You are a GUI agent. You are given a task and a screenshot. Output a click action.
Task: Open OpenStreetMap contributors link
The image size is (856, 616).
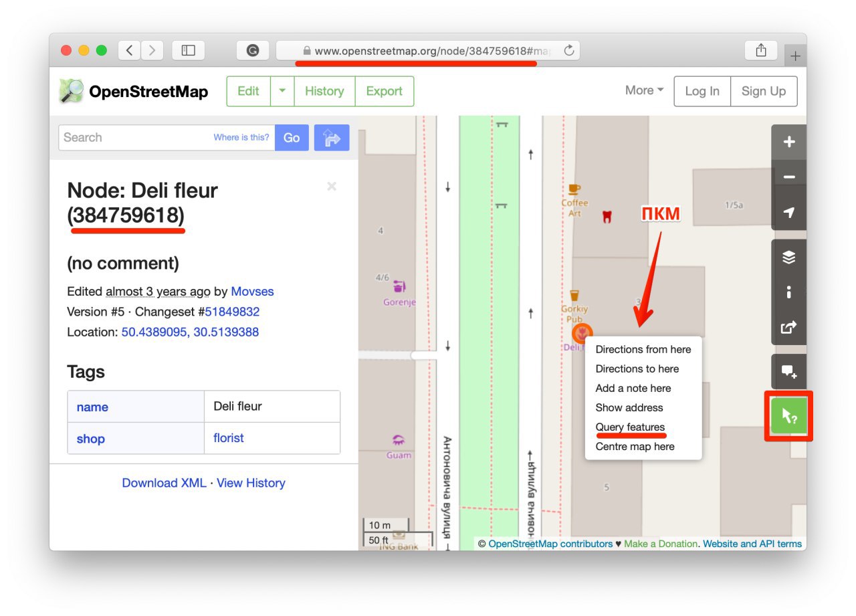550,544
